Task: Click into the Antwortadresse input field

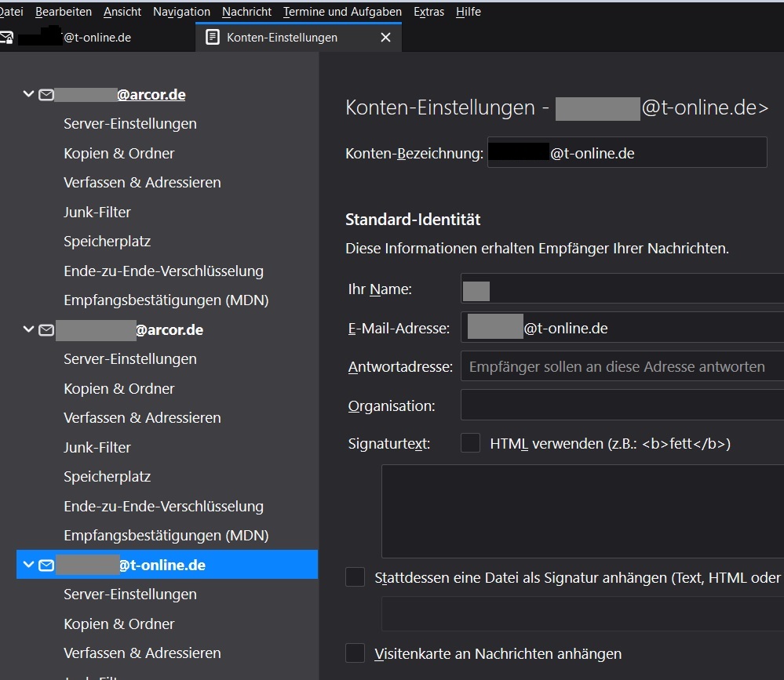Action: 620,366
